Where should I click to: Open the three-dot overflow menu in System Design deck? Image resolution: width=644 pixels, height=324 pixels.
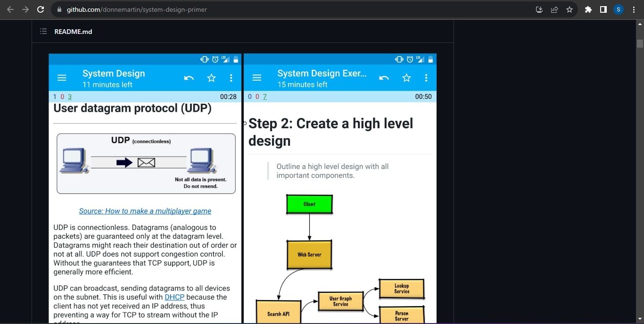point(231,77)
